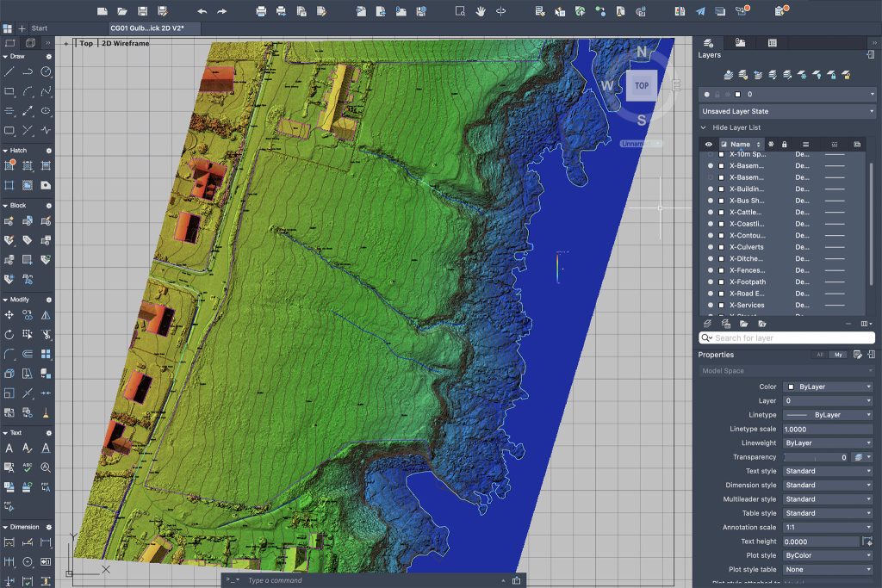Select the Line tool in the Draw panel
The image size is (882, 588).
tap(9, 71)
